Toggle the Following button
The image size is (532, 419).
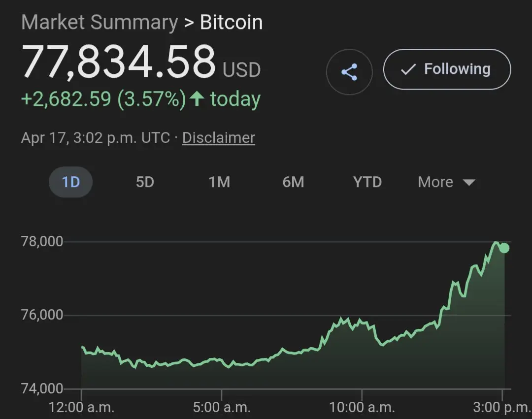pyautogui.click(x=447, y=69)
